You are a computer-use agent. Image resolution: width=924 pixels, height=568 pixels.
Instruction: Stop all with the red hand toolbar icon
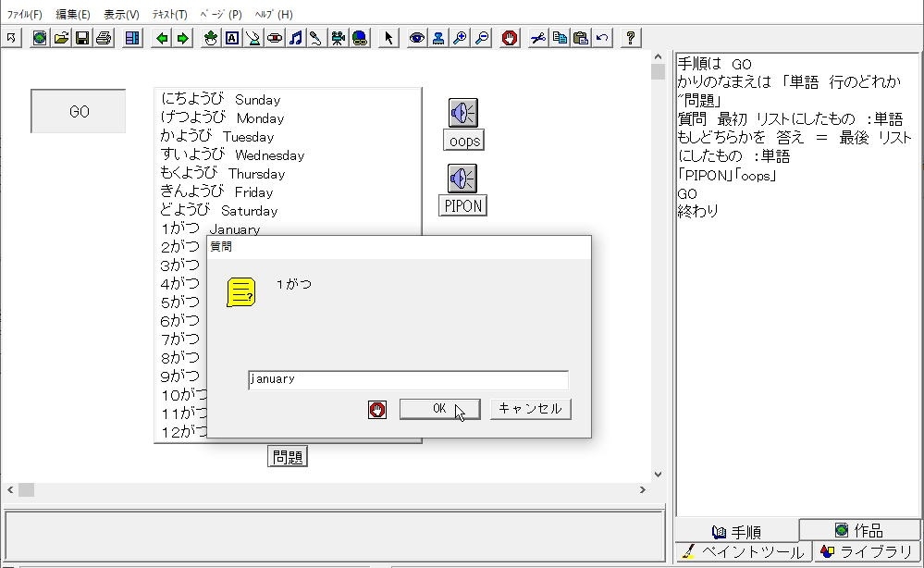(x=510, y=38)
